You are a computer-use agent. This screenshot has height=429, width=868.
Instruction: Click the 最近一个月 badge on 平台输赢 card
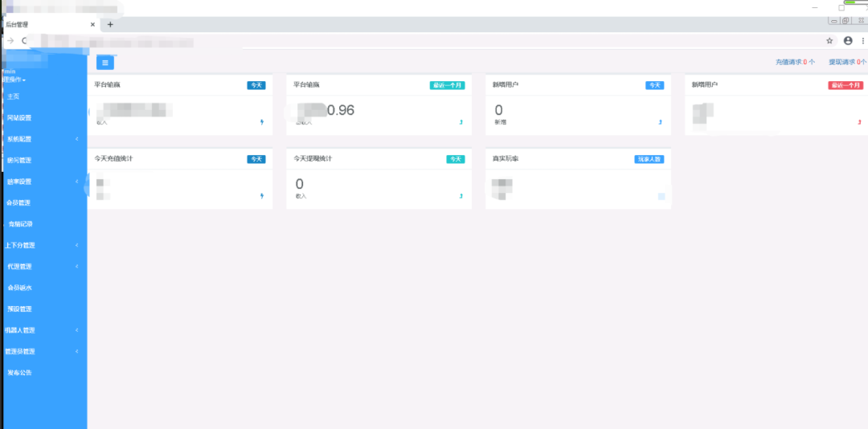click(x=448, y=85)
